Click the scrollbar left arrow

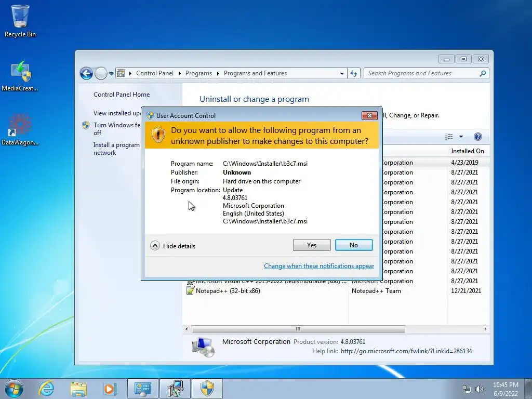coord(187,329)
